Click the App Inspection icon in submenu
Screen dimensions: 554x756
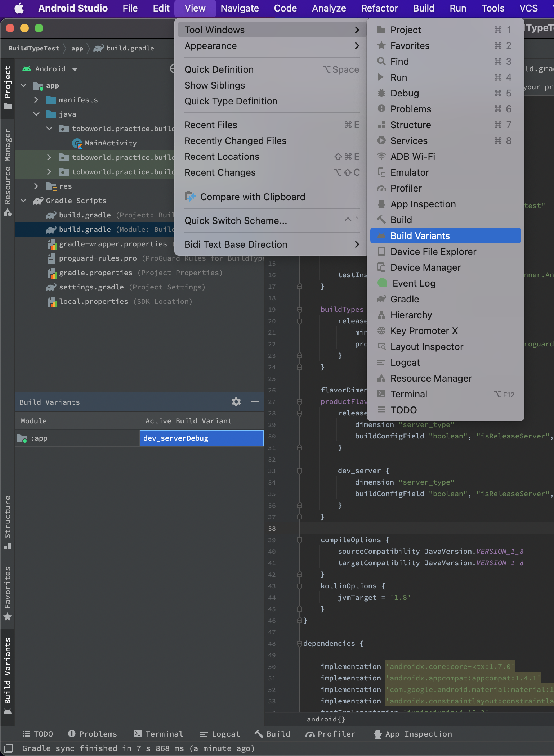pos(381,204)
